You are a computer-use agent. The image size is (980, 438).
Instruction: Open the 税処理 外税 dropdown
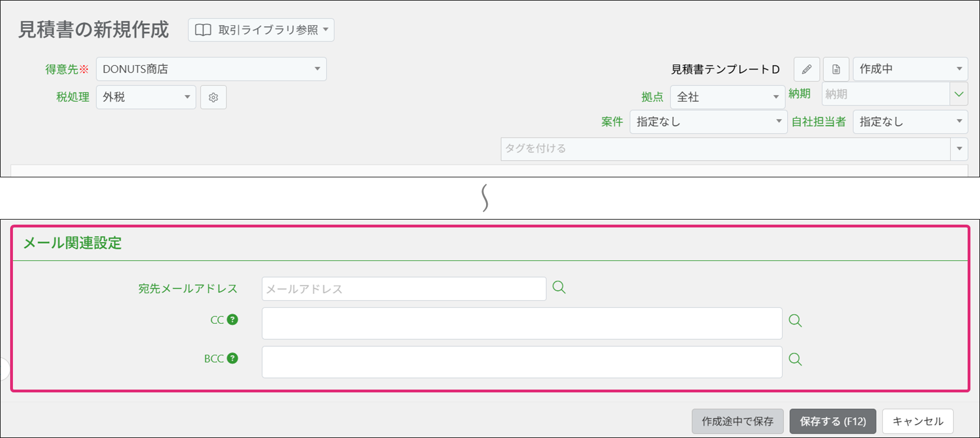146,97
